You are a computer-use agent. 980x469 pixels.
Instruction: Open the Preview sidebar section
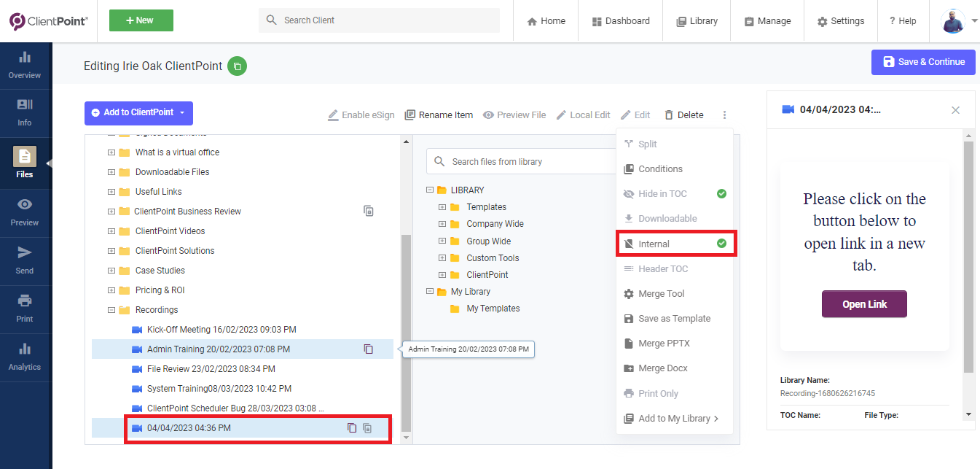pos(25,212)
